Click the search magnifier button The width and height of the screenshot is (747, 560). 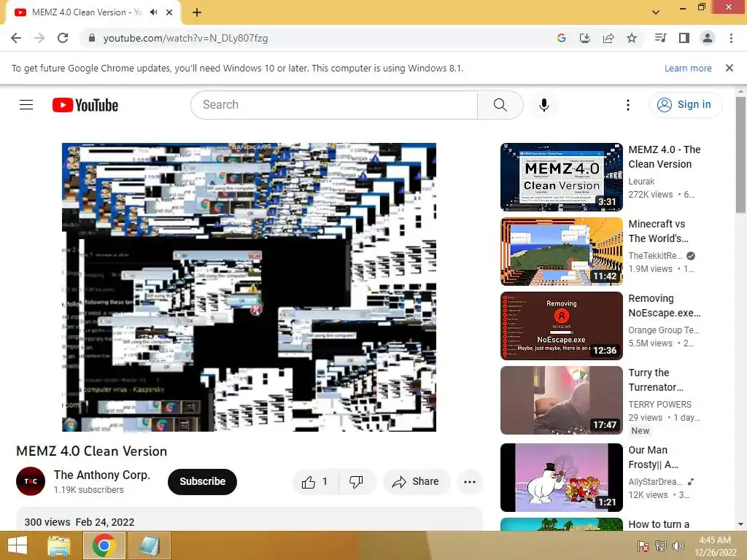(x=500, y=105)
